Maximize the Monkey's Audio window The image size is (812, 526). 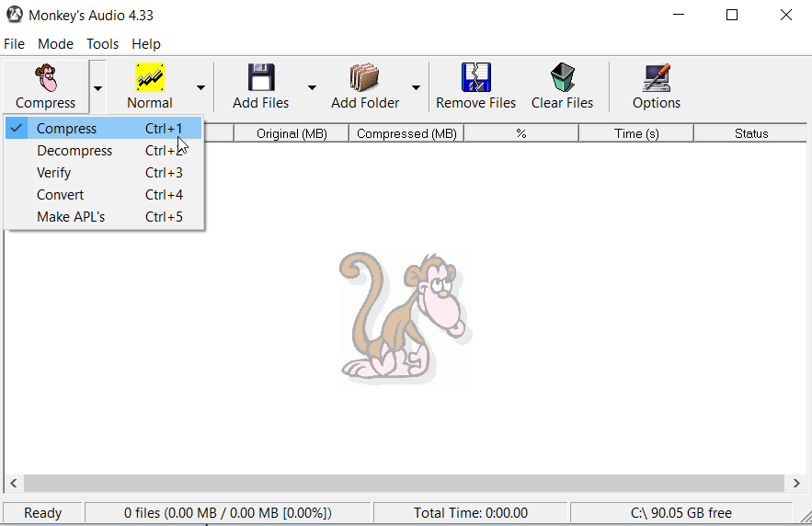[x=732, y=15]
